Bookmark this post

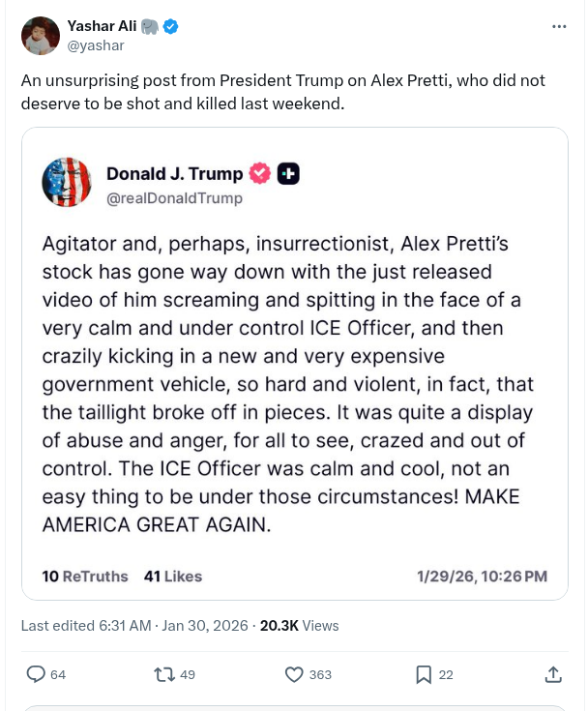click(x=424, y=674)
